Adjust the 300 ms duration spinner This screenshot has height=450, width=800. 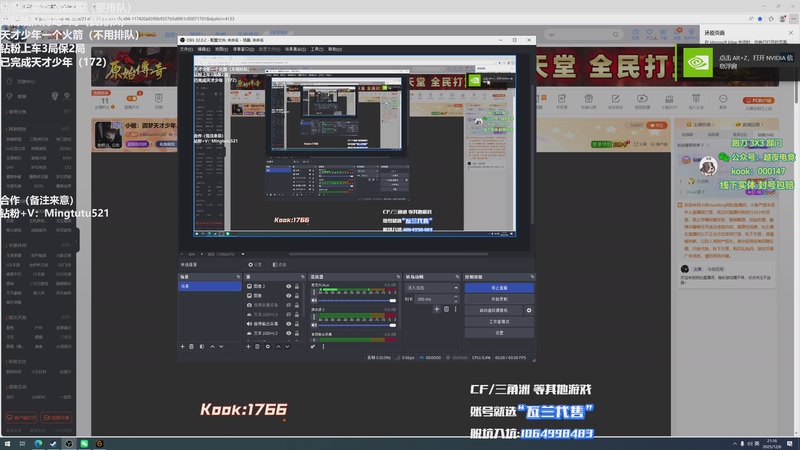tap(456, 299)
